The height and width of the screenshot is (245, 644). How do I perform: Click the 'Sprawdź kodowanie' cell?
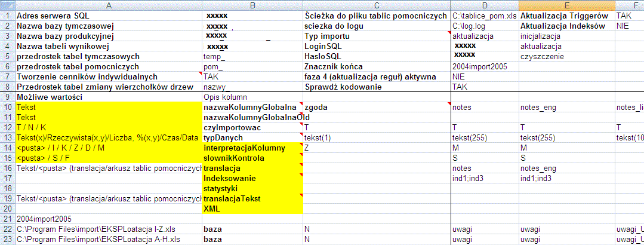(377, 87)
